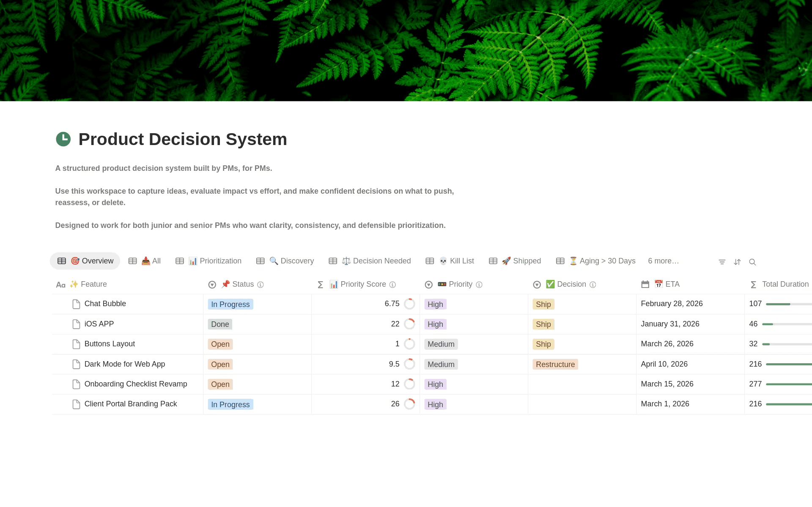Open the Priority column dropdown arrow
The image size is (812, 507).
(x=428, y=285)
